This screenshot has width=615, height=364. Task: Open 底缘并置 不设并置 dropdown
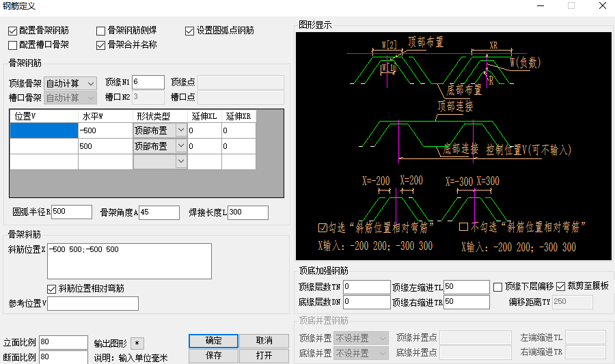[361, 353]
